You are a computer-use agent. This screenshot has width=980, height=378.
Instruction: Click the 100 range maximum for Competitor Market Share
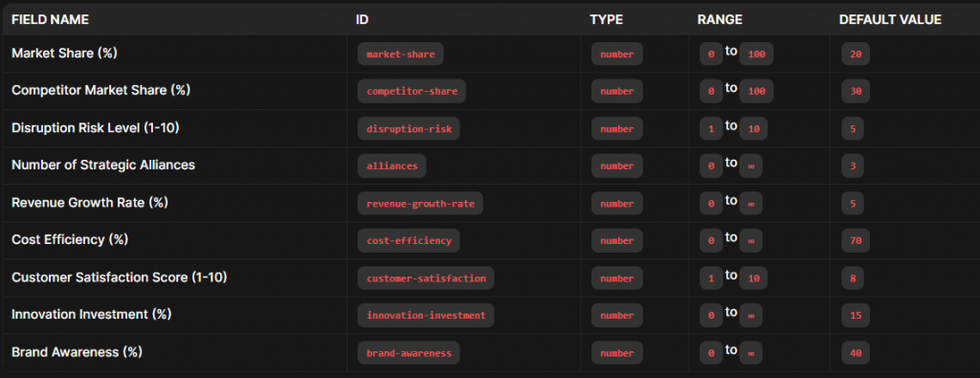click(756, 91)
